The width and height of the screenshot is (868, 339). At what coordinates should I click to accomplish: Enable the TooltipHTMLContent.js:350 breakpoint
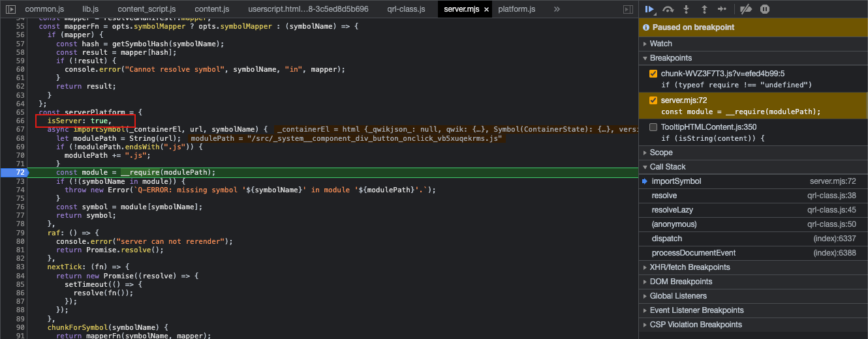653,127
